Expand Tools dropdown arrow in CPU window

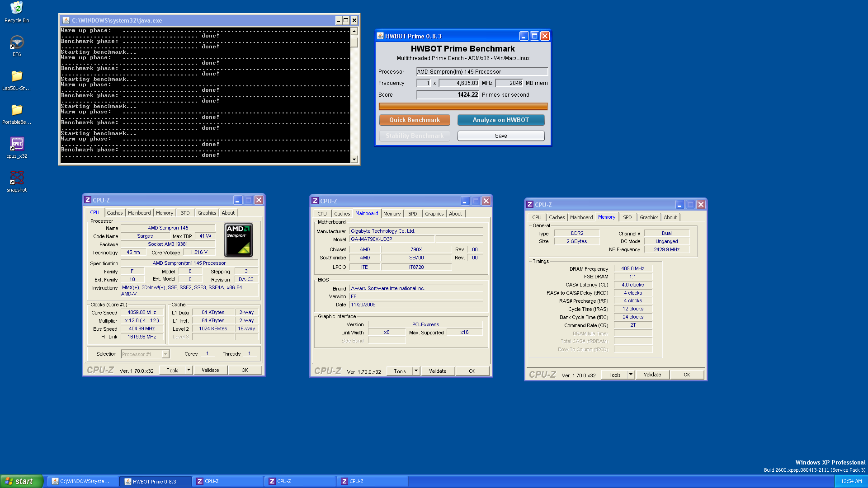click(x=189, y=370)
